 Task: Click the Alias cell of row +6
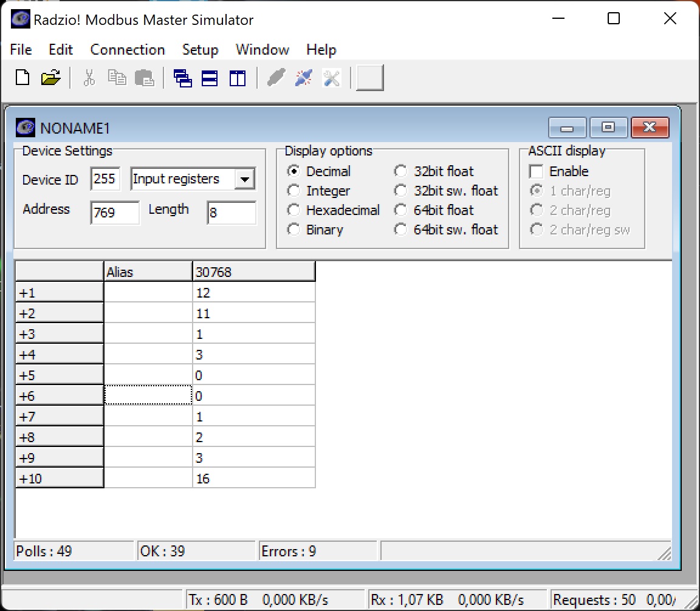[x=148, y=395]
